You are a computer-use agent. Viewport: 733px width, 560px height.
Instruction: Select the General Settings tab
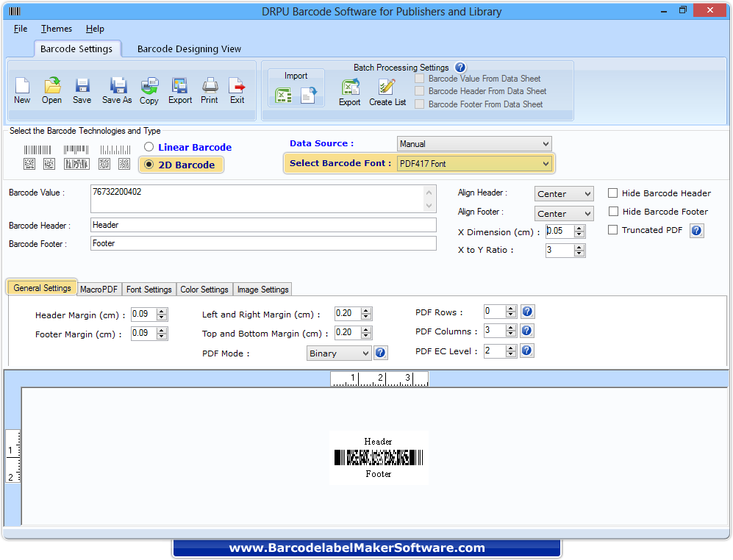[x=42, y=288]
